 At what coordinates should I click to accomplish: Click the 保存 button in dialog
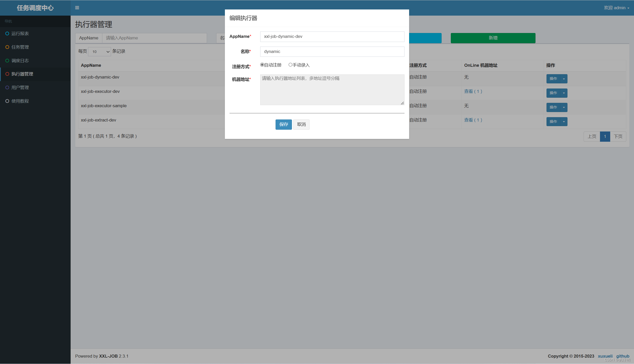pos(283,125)
